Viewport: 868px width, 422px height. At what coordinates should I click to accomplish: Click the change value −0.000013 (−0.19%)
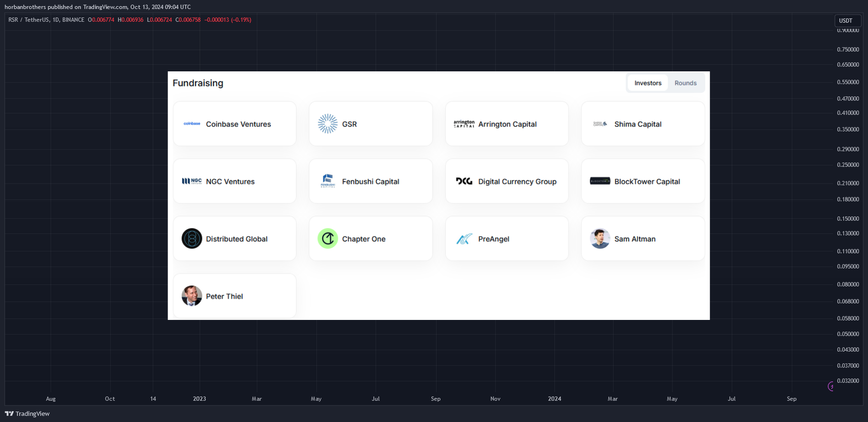pyautogui.click(x=228, y=20)
